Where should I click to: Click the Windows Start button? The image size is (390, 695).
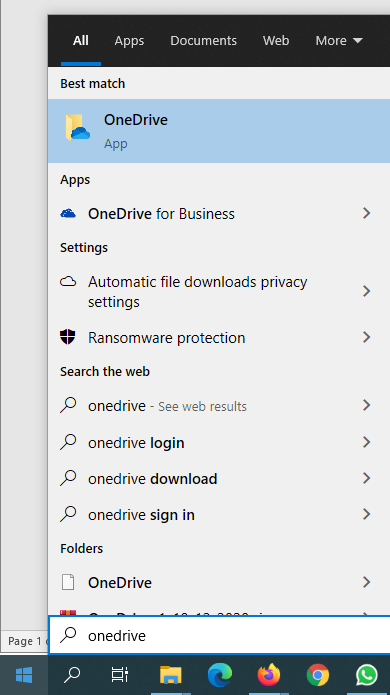(23, 675)
